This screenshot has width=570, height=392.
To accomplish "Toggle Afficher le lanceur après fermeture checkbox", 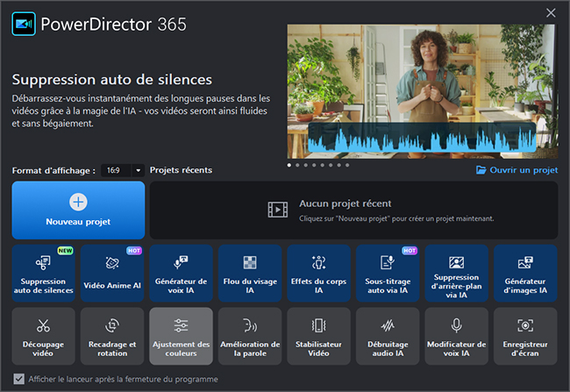I will 19,379.
